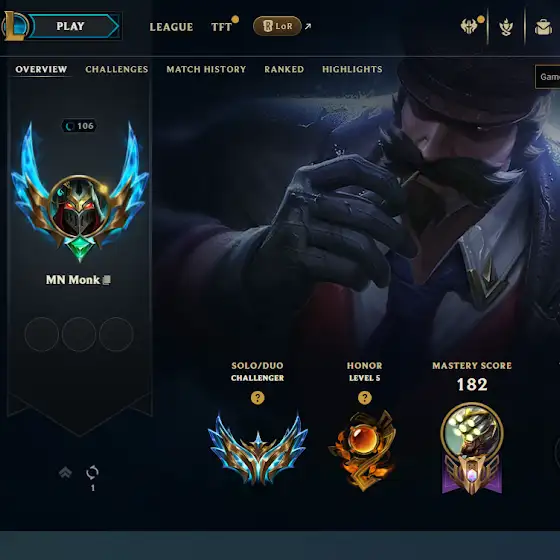Open the Loot crafting icon
The height and width of the screenshot is (560, 560).
tap(506, 27)
